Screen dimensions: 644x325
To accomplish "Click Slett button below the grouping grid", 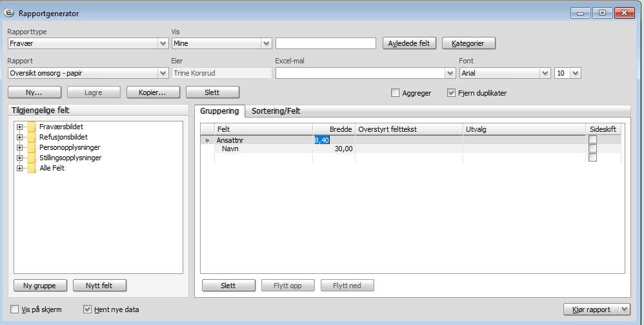I will pos(228,286).
